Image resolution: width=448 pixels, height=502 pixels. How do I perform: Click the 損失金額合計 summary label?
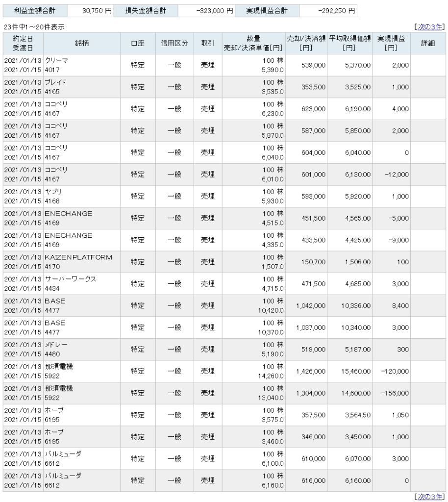point(146,11)
